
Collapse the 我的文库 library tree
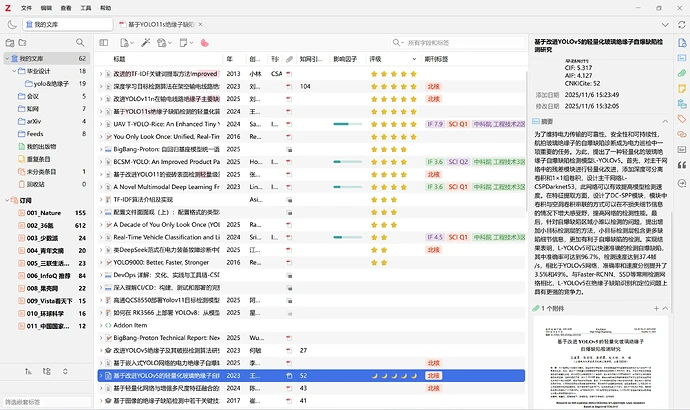(7, 59)
